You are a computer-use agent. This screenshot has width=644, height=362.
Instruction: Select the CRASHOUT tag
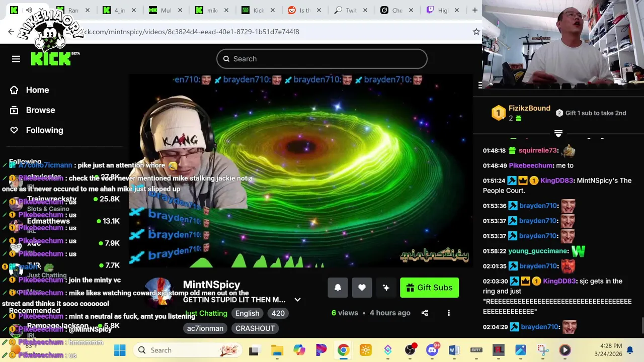point(255,328)
